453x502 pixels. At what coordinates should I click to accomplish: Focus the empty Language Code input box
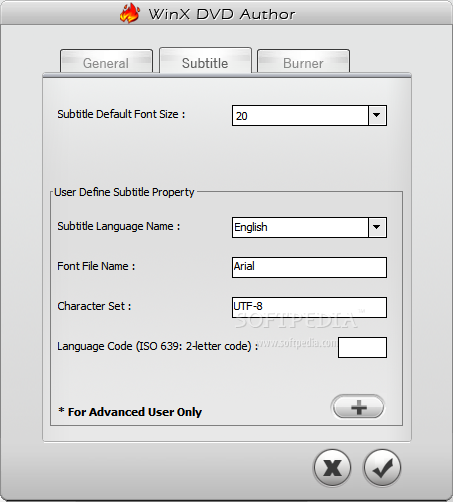click(x=362, y=347)
